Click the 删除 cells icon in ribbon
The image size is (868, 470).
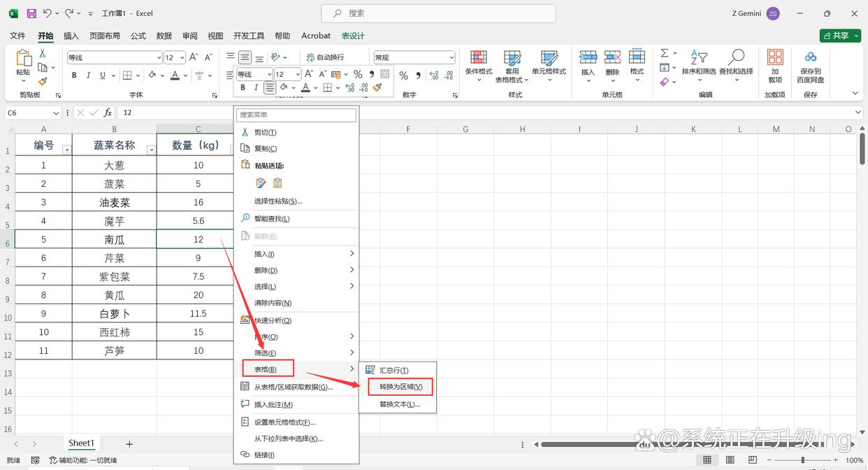point(612,57)
